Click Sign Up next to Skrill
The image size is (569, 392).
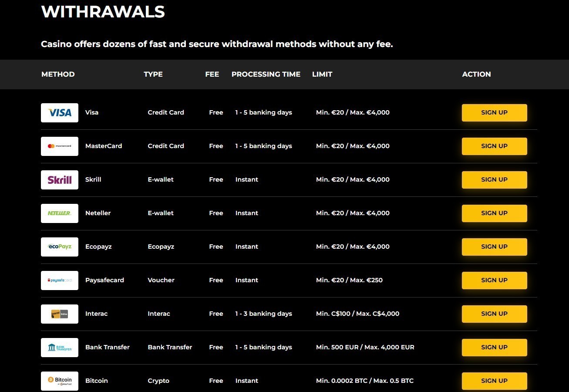[x=495, y=180]
